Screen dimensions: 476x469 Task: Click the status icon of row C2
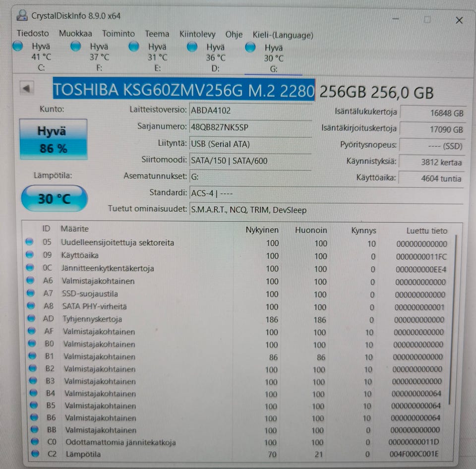coord(35,454)
